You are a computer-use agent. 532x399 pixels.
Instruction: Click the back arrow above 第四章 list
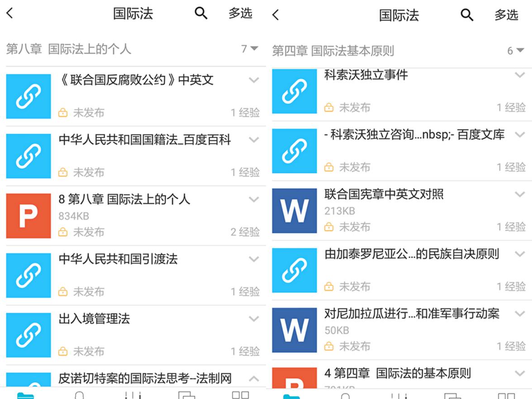[x=276, y=15]
